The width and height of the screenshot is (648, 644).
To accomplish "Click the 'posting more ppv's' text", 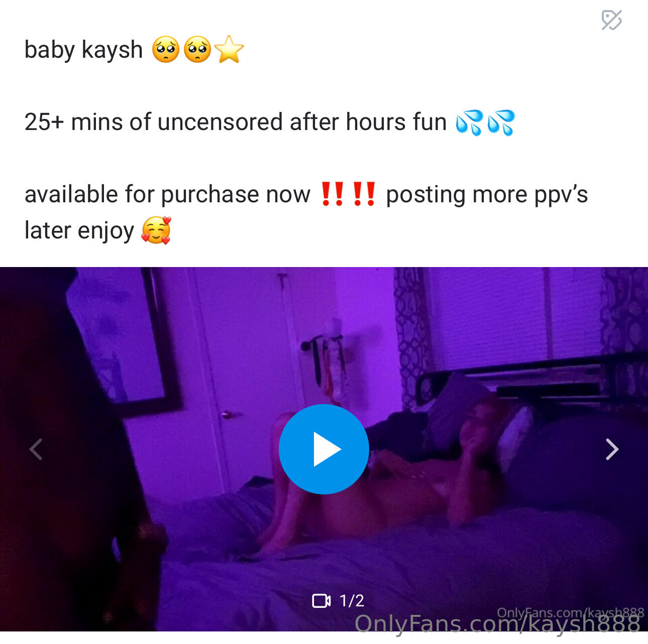I will pyautogui.click(x=487, y=195).
